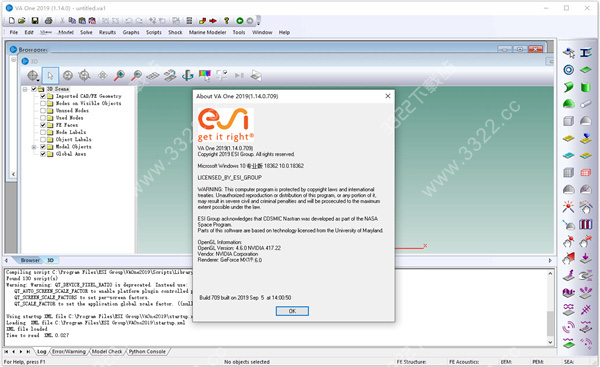Screen dimensions: 600x367
Task: Expand the Model Objects tree node
Action: click(x=34, y=147)
